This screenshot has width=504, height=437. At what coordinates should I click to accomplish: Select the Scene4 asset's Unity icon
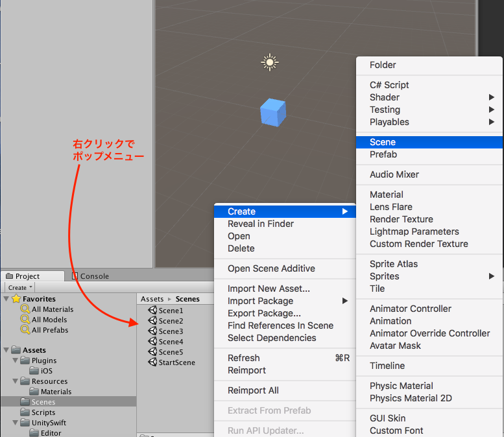152,341
